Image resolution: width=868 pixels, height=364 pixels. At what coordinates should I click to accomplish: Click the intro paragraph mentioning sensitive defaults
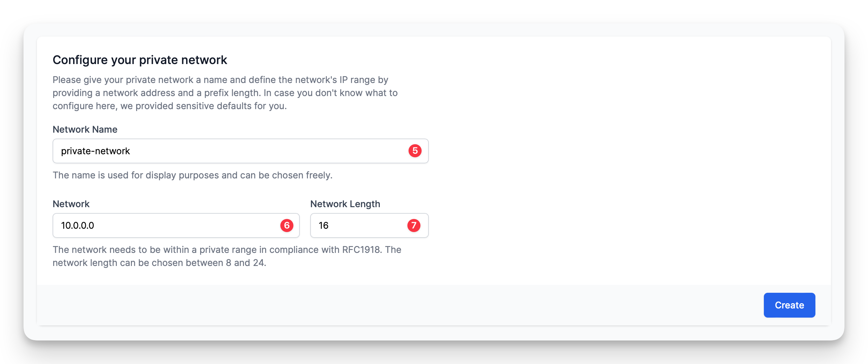click(x=225, y=93)
